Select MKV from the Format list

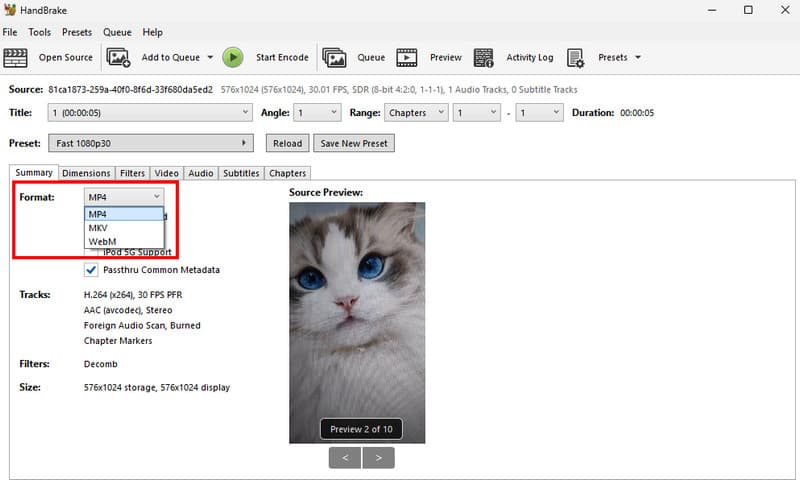point(98,228)
